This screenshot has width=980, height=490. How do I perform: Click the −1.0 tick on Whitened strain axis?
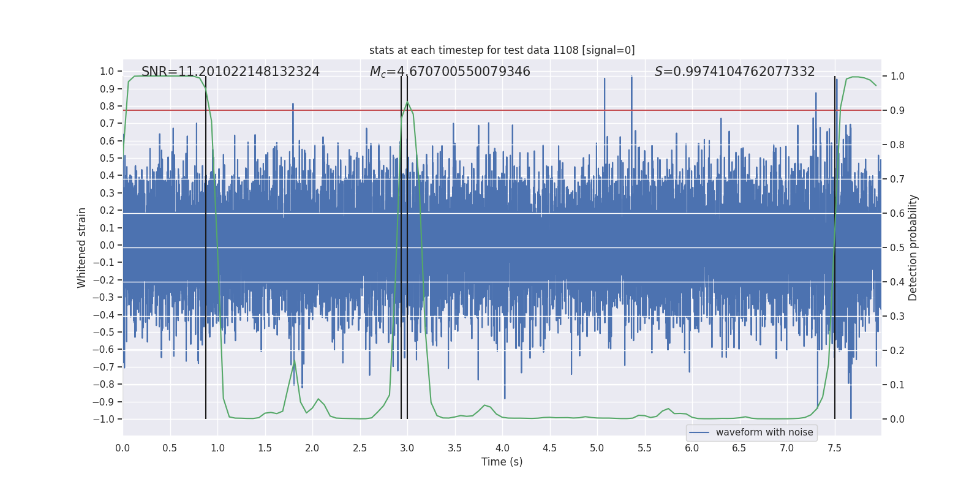click(x=104, y=420)
